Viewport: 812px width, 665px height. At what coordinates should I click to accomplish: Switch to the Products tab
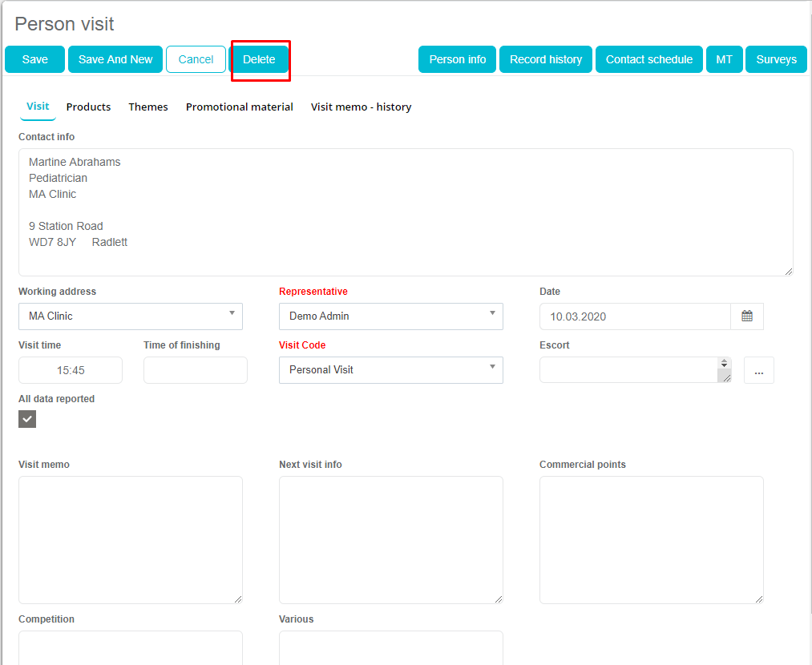pos(88,107)
